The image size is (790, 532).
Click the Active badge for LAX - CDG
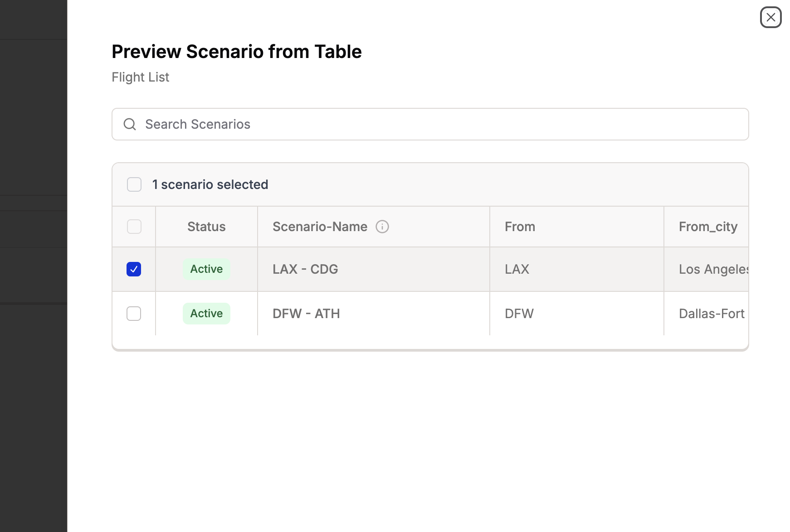(206, 269)
